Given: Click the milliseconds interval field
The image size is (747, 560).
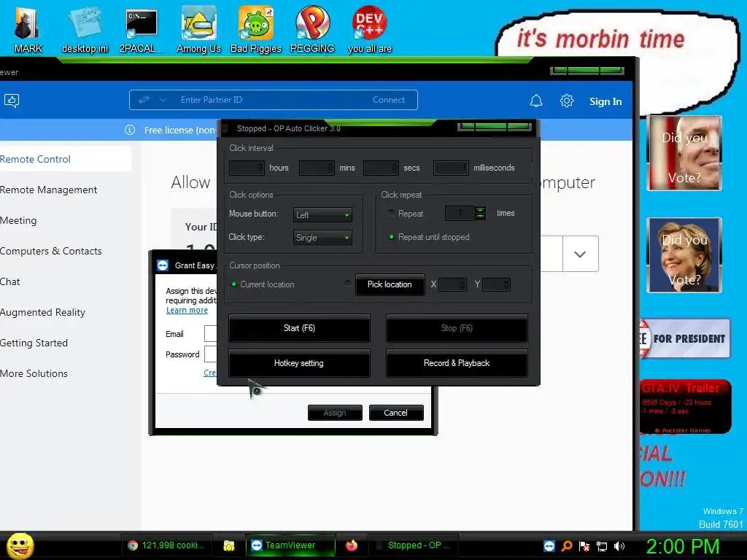Looking at the screenshot, I should [451, 168].
